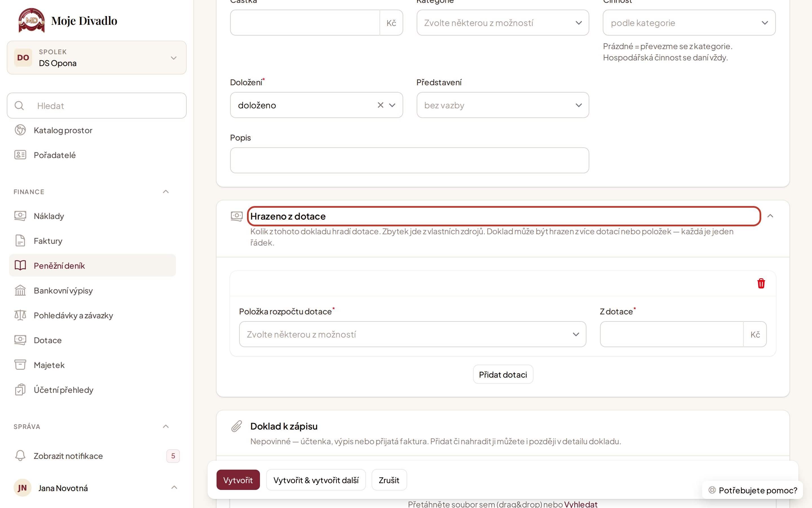Open the Činnost podle kategorie dropdown

pyautogui.click(x=689, y=23)
